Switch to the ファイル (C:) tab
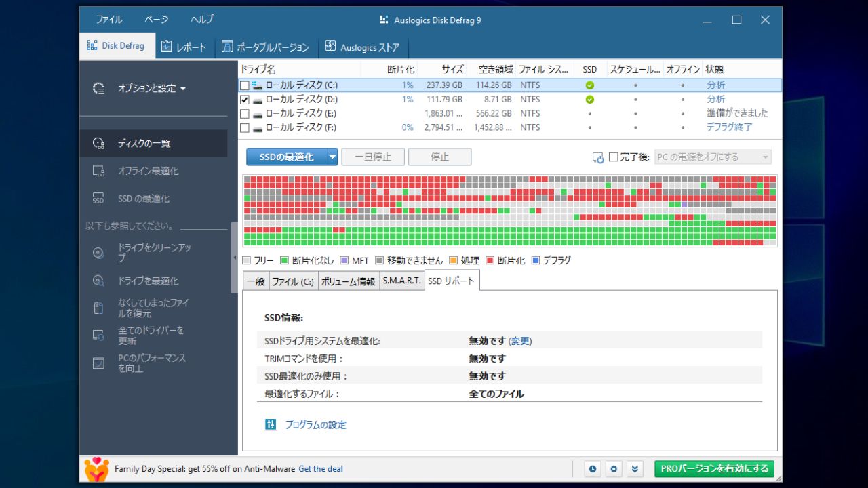The height and width of the screenshot is (488, 868). [293, 281]
